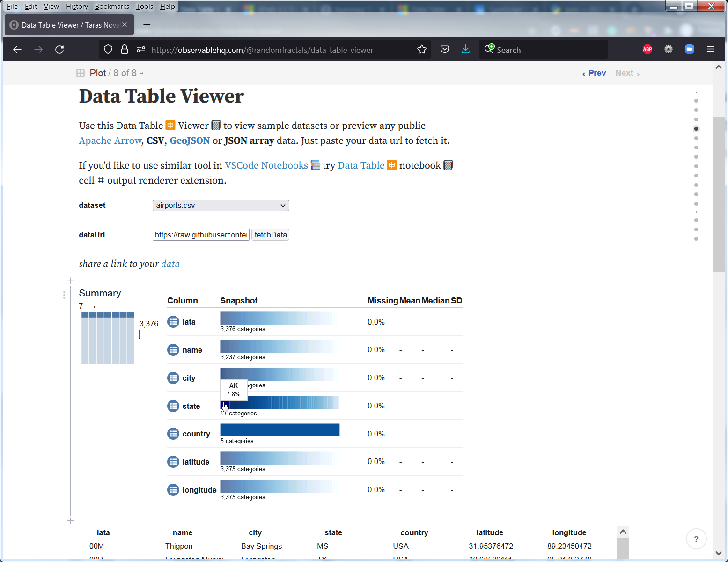Click the iata column type icon
Image resolution: width=728 pixels, height=562 pixels.
173,322
